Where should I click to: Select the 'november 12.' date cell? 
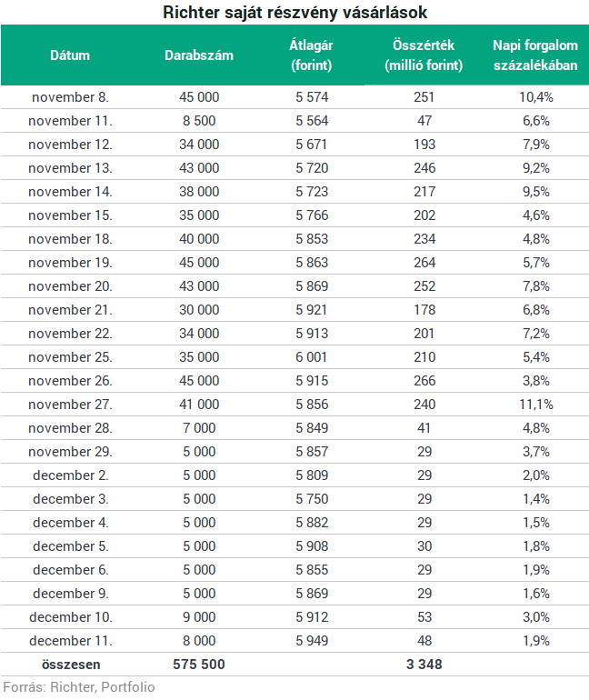pos(71,145)
